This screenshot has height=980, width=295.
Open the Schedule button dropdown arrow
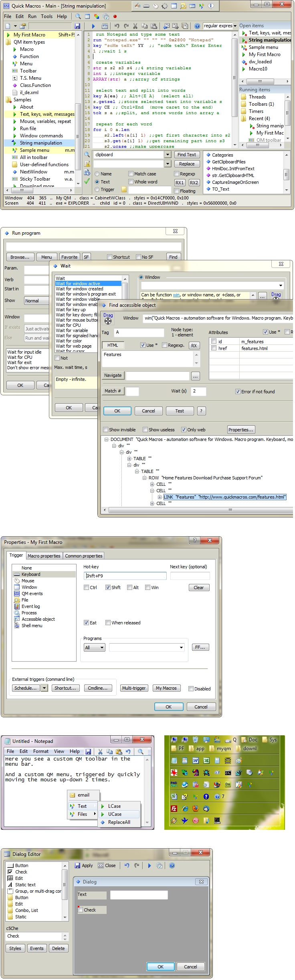(44, 688)
